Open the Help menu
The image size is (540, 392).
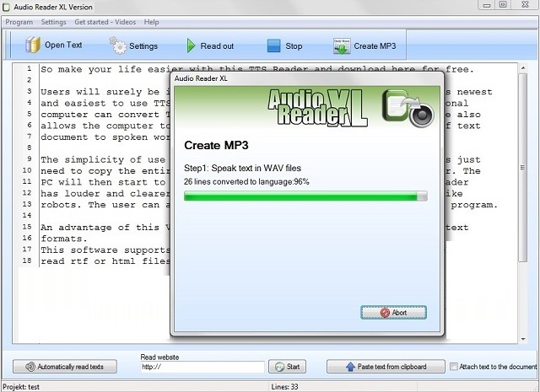(151, 22)
